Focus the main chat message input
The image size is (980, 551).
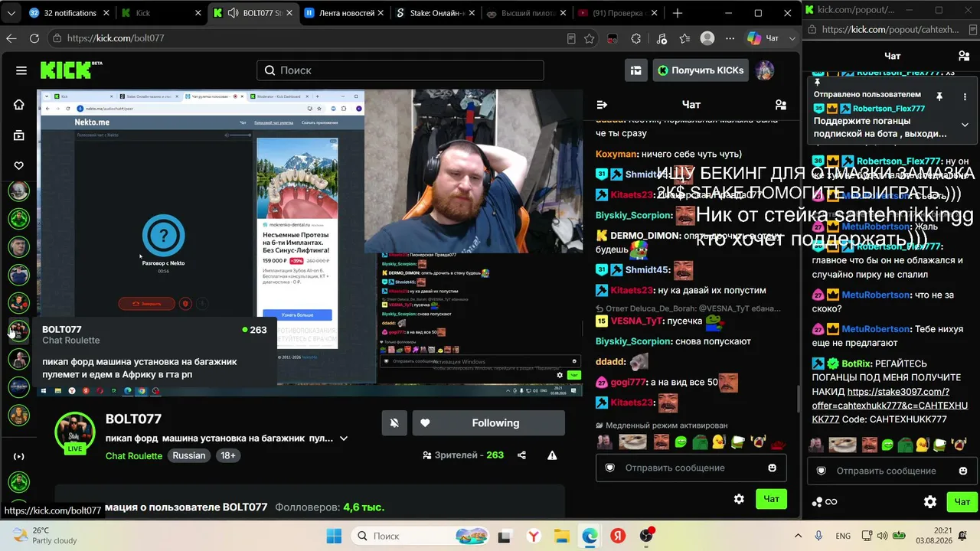(x=691, y=468)
